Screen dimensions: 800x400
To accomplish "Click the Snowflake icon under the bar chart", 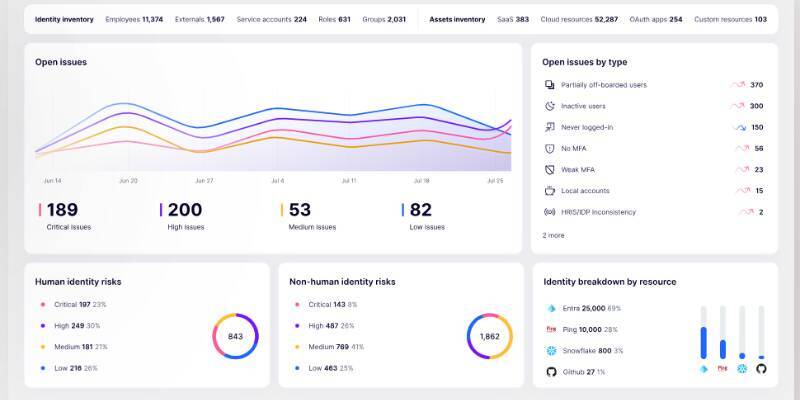I will [742, 368].
